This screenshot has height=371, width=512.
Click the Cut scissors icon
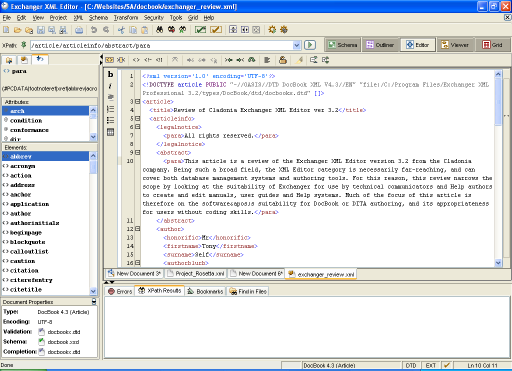coord(121,30)
